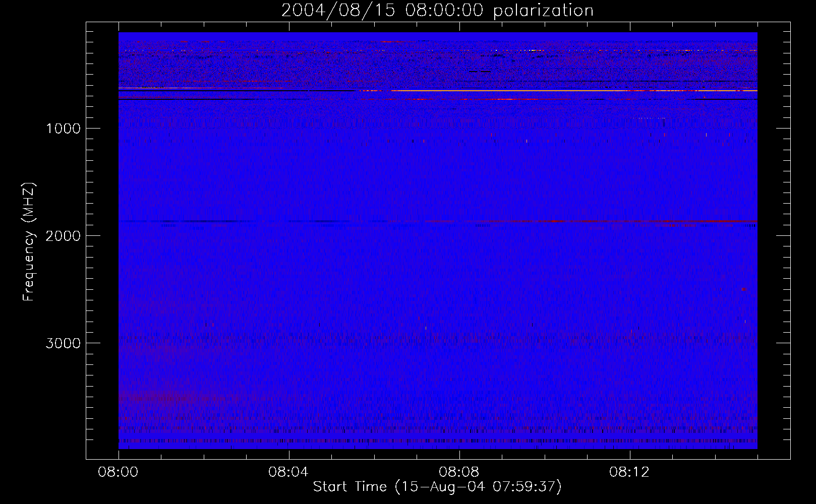Click the 08:12 time tick label
The width and height of the screenshot is (816, 504).
pos(629,472)
